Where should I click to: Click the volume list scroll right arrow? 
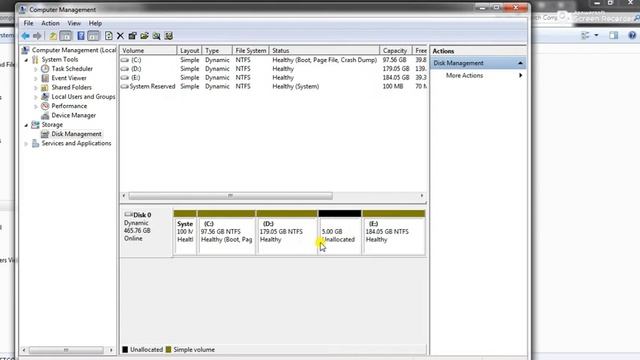(x=422, y=196)
